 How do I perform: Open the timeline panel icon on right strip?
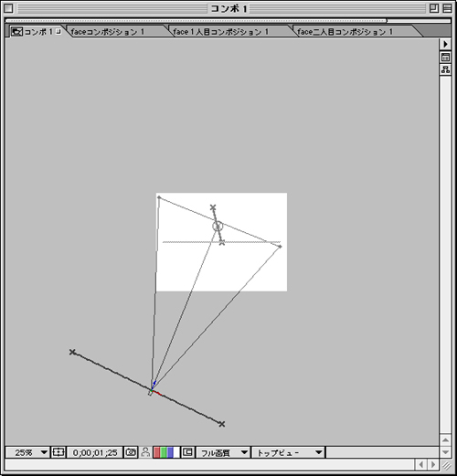click(445, 57)
